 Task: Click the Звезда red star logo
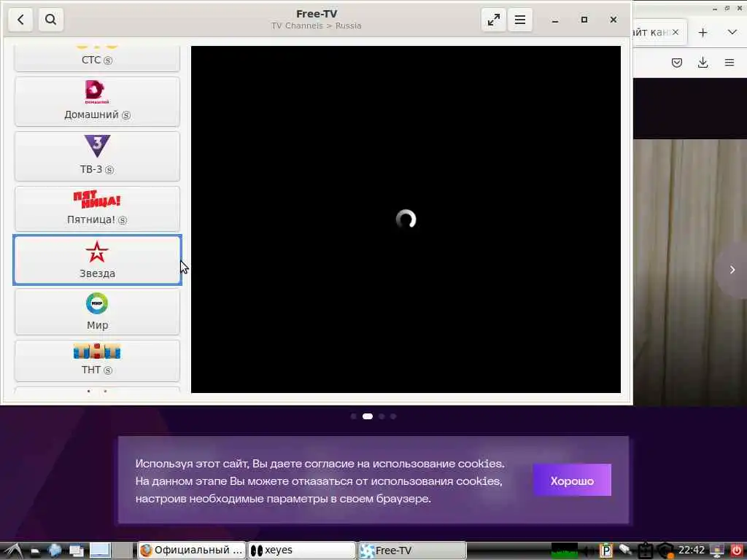tap(97, 252)
